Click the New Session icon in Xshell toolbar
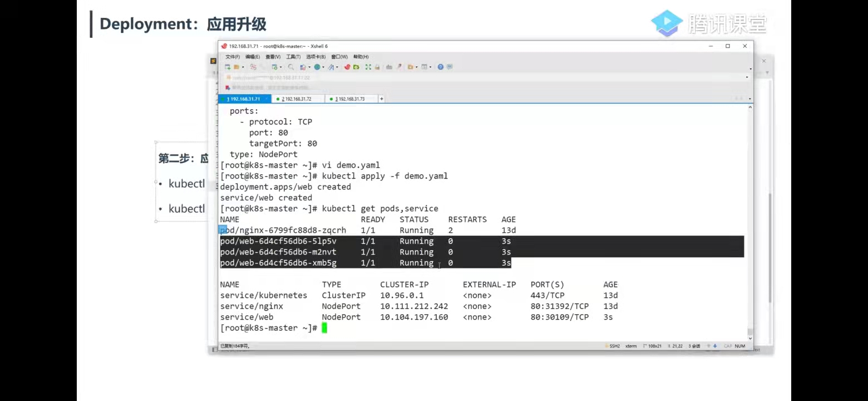868x401 pixels. [x=228, y=67]
